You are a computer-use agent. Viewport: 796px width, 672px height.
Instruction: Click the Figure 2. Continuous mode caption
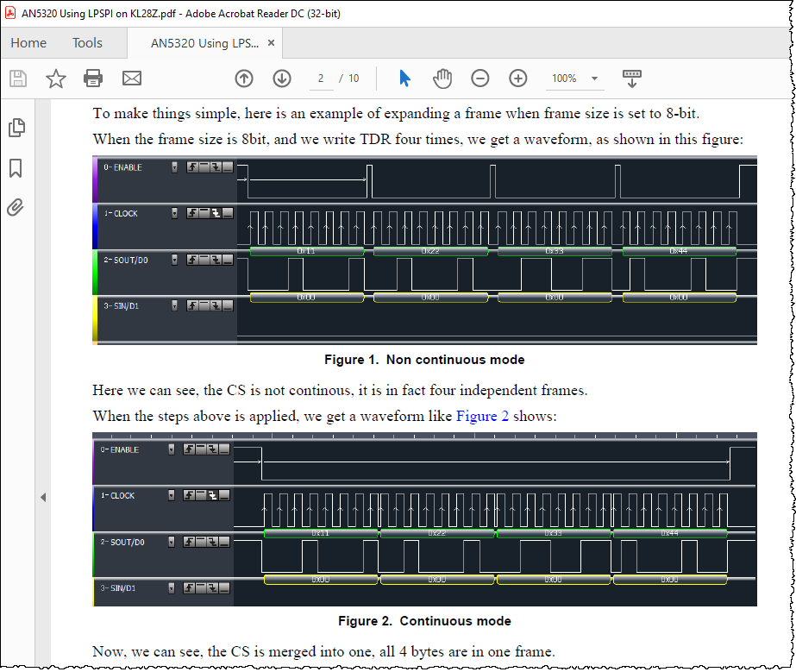[x=424, y=621]
